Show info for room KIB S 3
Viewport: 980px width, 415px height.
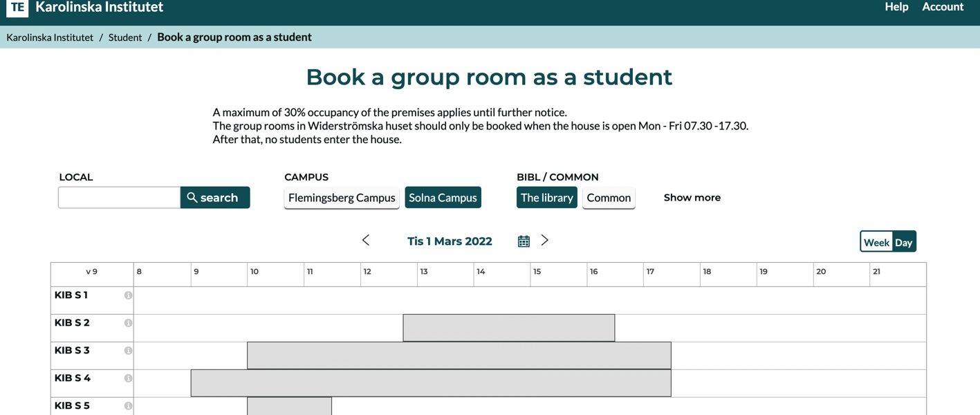(x=128, y=351)
